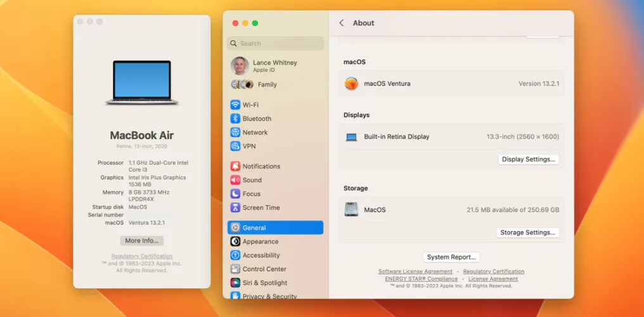This screenshot has width=644, height=317.
Task: Click the Display Settings... button
Action: [x=529, y=160]
